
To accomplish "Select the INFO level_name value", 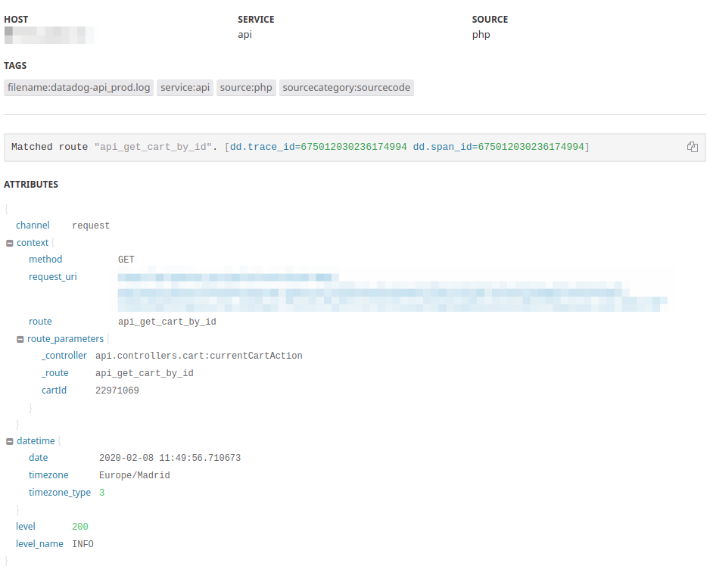I will 83,544.
